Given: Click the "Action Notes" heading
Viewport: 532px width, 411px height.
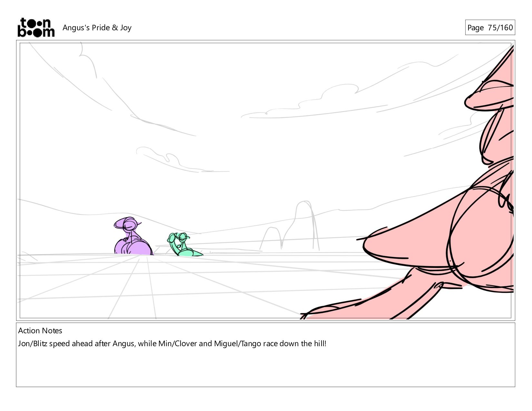Looking at the screenshot, I should coord(40,331).
